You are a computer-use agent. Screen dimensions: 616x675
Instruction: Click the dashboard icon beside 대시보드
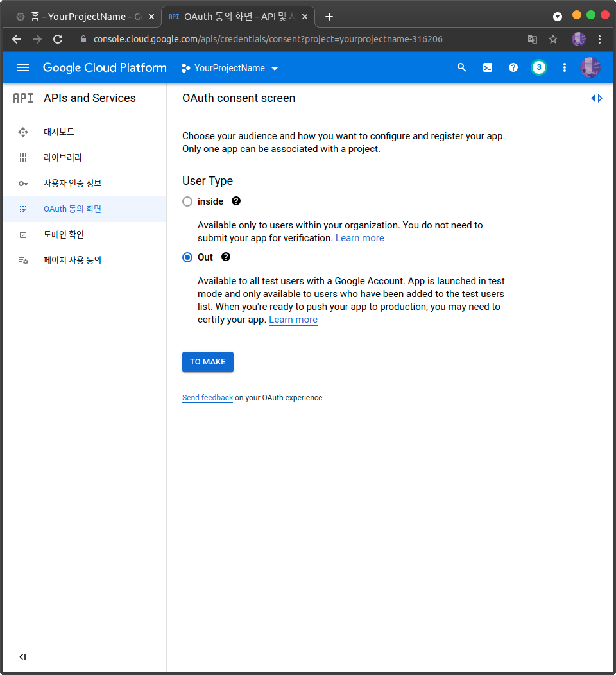tap(23, 132)
